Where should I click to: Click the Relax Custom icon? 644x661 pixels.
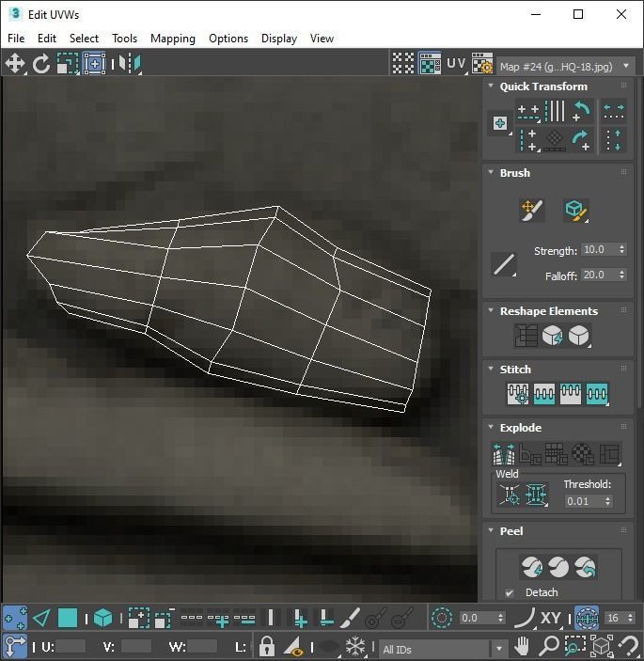579,336
